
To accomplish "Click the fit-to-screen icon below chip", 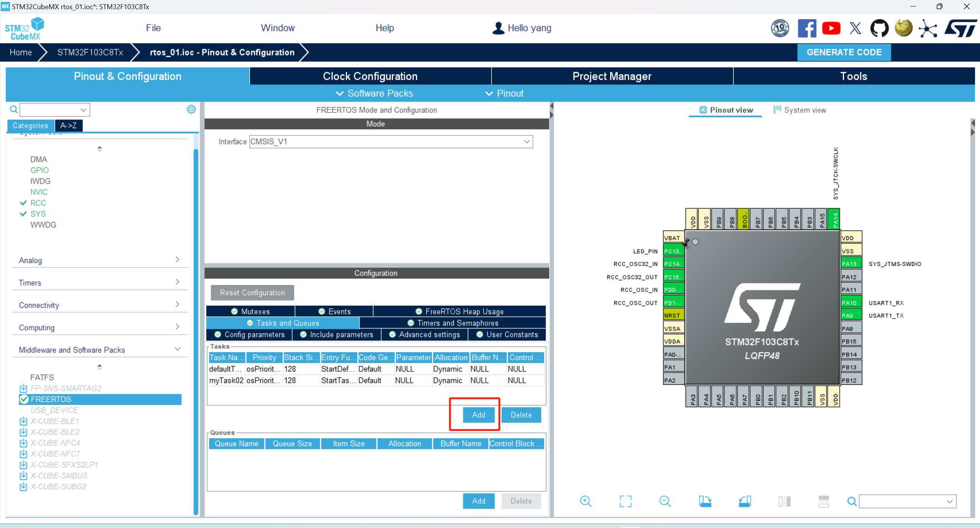I will (625, 501).
